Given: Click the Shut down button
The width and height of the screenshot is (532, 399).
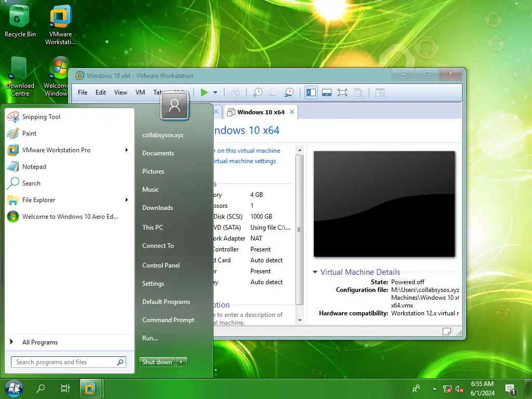Looking at the screenshot, I should [157, 362].
